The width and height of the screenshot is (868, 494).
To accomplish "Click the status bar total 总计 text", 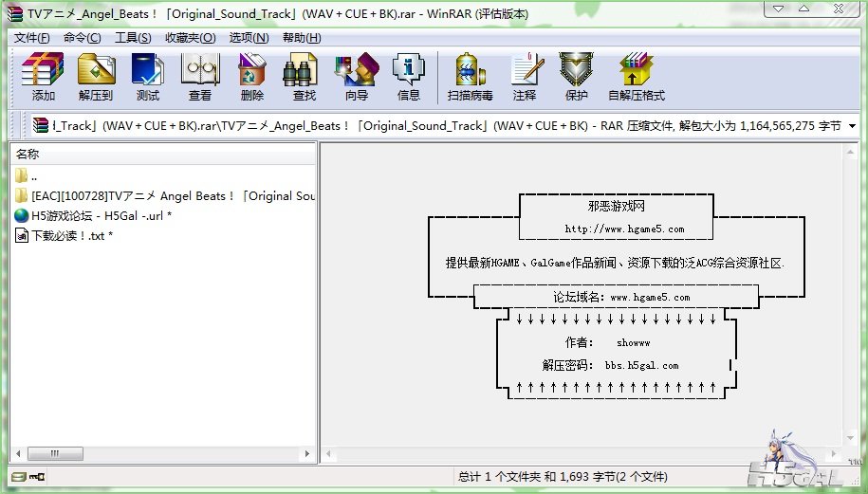I will pyautogui.click(x=563, y=476).
